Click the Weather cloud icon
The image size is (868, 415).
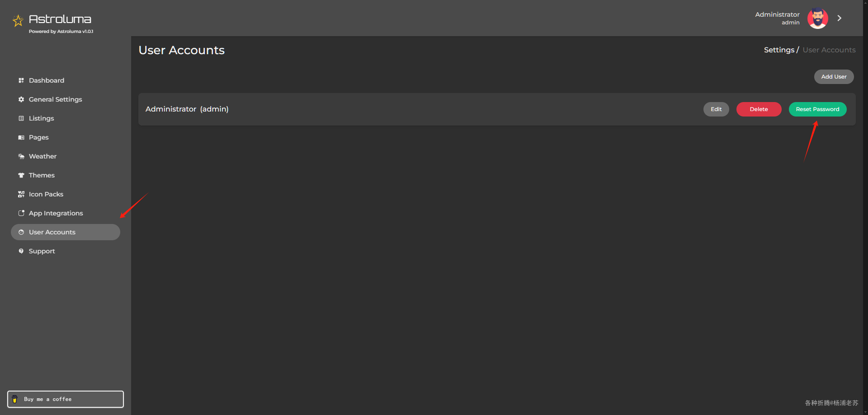click(x=21, y=156)
